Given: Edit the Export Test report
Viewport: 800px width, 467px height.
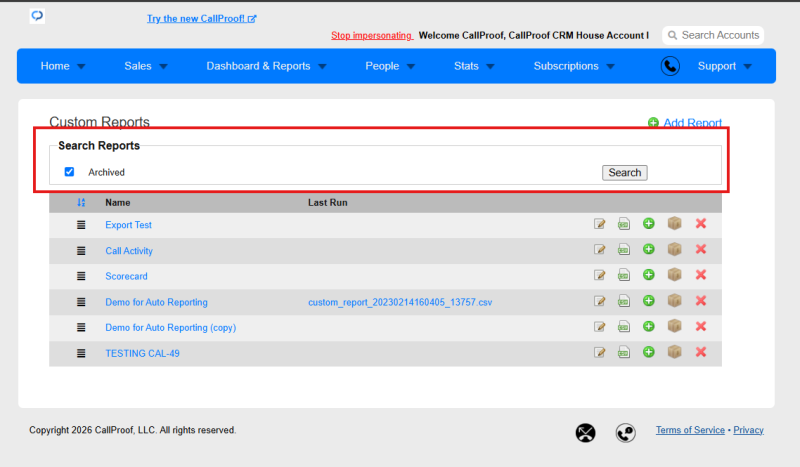Looking at the screenshot, I should (599, 224).
